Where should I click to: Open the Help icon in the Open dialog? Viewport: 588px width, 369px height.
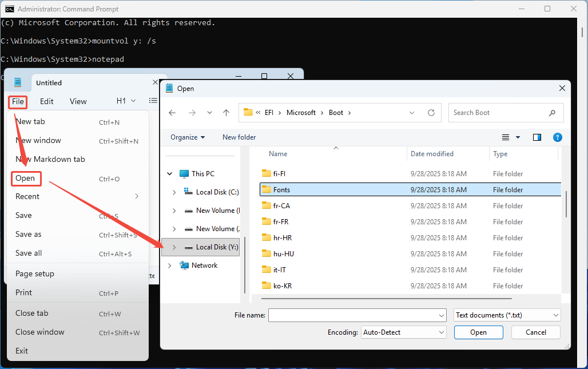558,137
